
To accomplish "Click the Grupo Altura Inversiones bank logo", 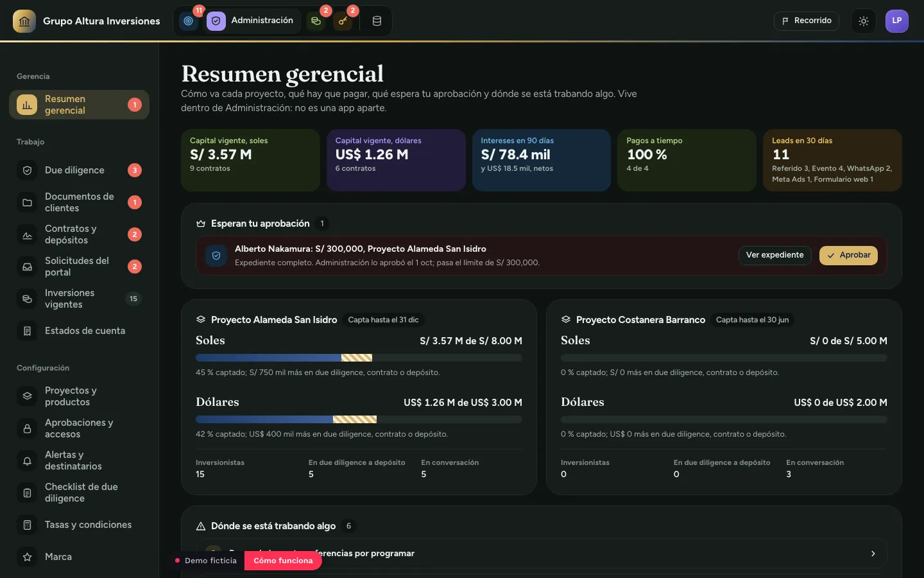I will tap(24, 21).
